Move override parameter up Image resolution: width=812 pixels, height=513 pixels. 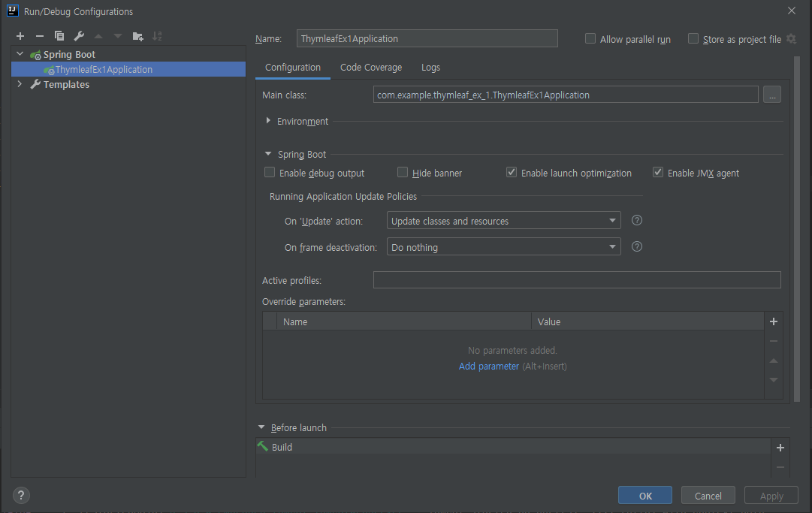(x=774, y=361)
